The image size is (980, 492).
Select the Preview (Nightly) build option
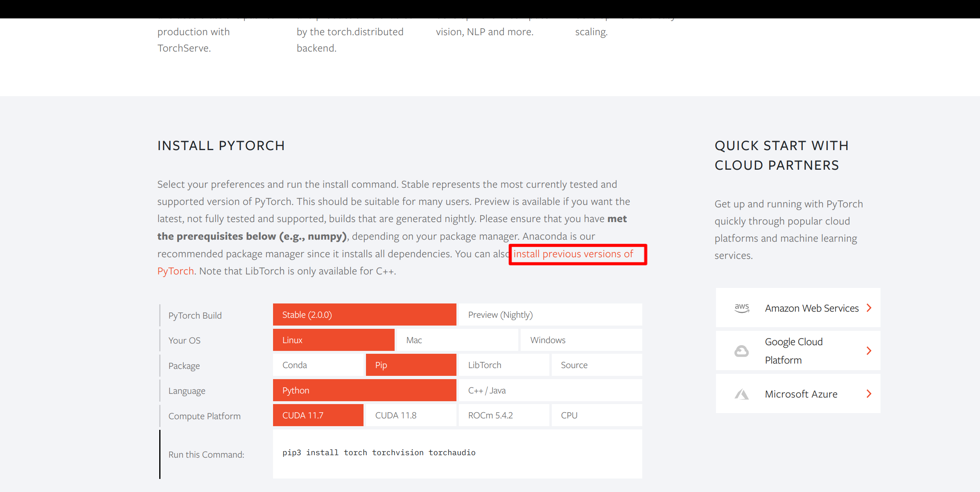coord(550,315)
